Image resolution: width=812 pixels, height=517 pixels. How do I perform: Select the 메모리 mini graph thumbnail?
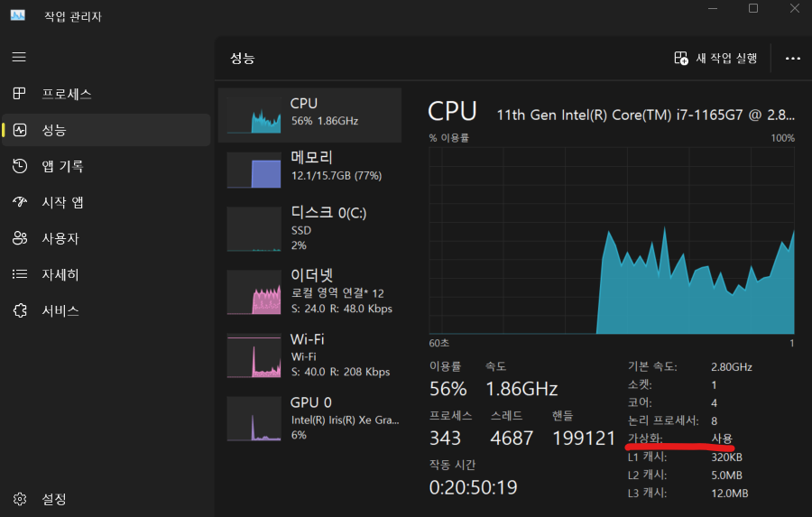tap(254, 170)
